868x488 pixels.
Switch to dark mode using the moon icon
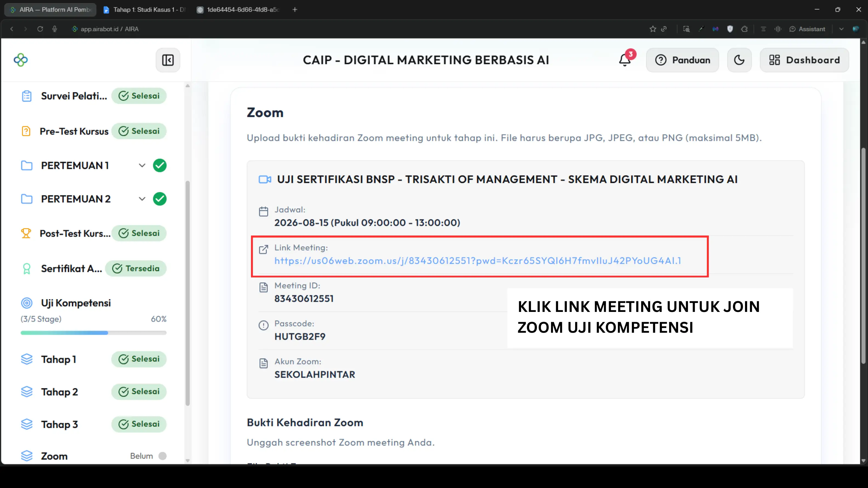tap(739, 60)
